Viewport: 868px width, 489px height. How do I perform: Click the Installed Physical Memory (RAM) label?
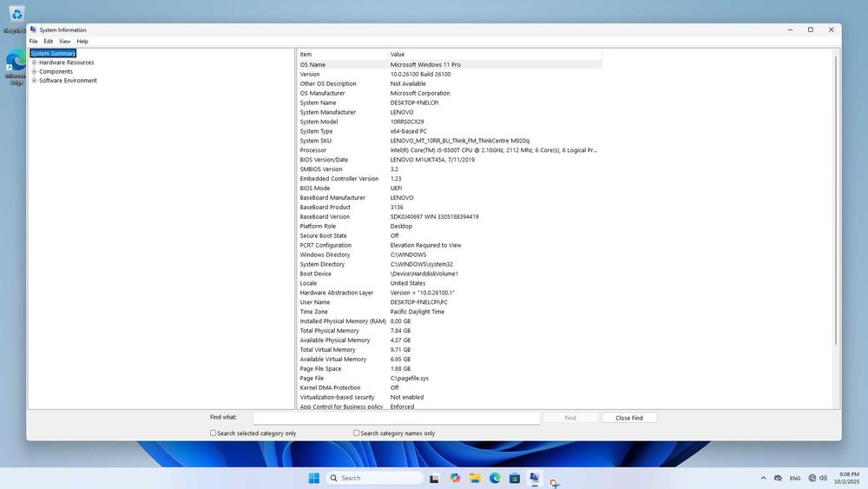tap(343, 321)
